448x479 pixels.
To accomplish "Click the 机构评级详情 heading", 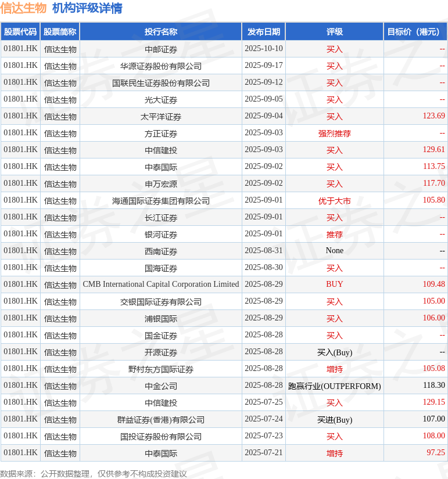I will click(87, 8).
